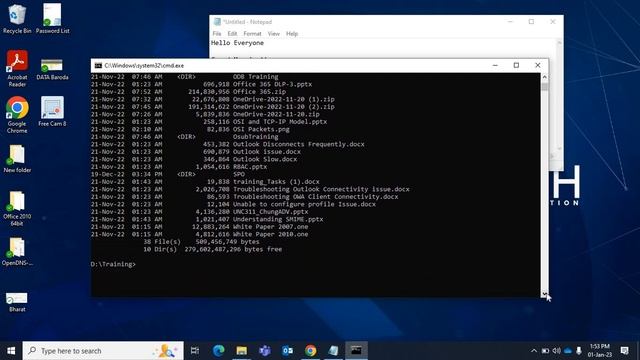Click the Notepad scrollbar up arrow
Image resolution: width=640 pixels, height=360 pixels.
point(559,42)
